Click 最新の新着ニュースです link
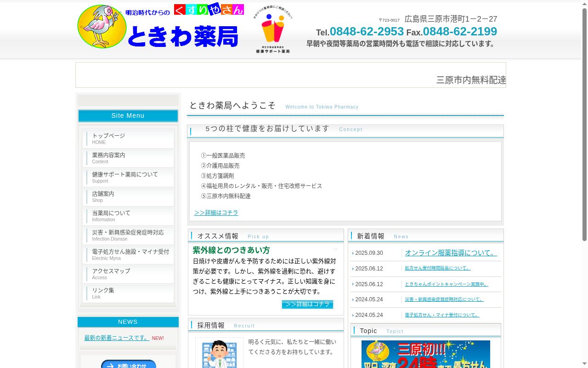The image size is (588, 368). tap(117, 338)
